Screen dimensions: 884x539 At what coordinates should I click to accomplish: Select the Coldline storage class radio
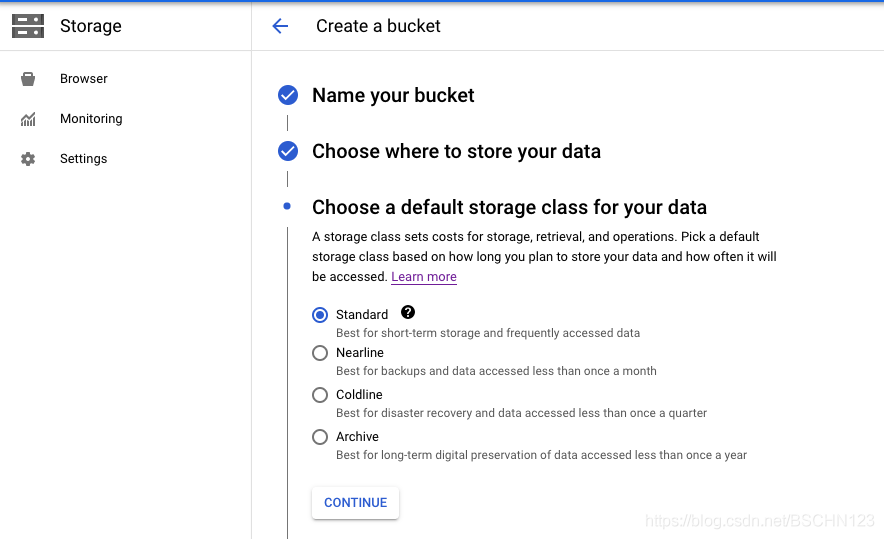(320, 395)
